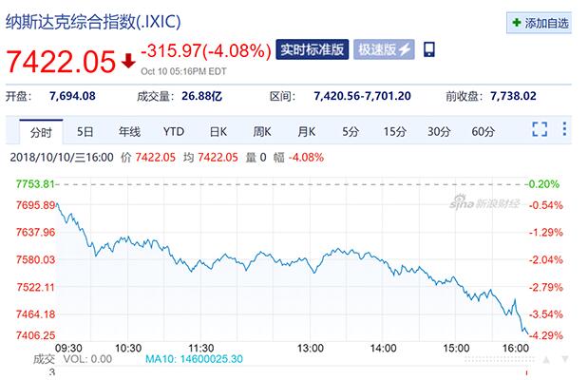Select the 分时 intraday tab
The width and height of the screenshot is (588, 380).
tap(41, 130)
